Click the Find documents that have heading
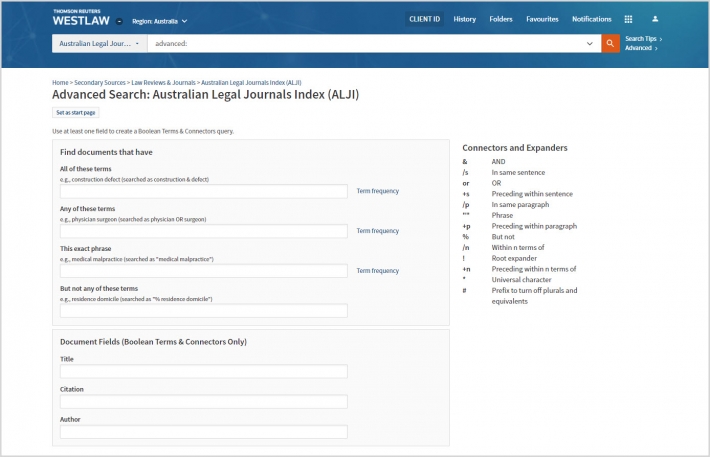Screen dimensions: 710x457 pyautogui.click(x=106, y=152)
